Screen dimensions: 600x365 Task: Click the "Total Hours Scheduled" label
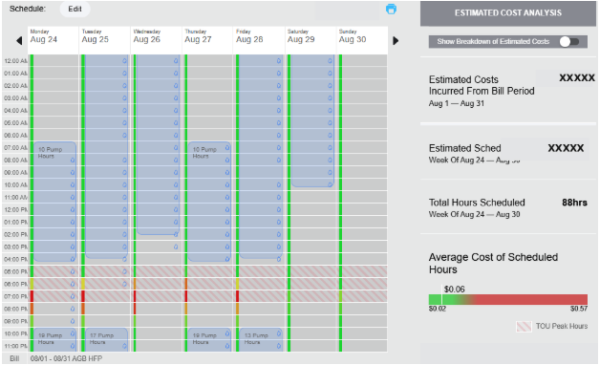[477, 203]
